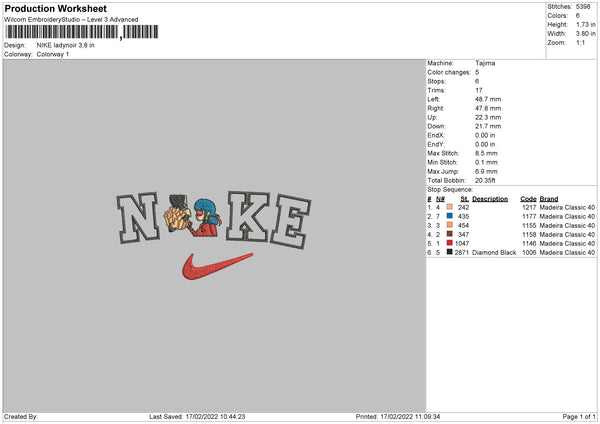This screenshot has width=600, height=424.
Task: Click the Min Stitch value 0.1 mm
Action: (486, 162)
